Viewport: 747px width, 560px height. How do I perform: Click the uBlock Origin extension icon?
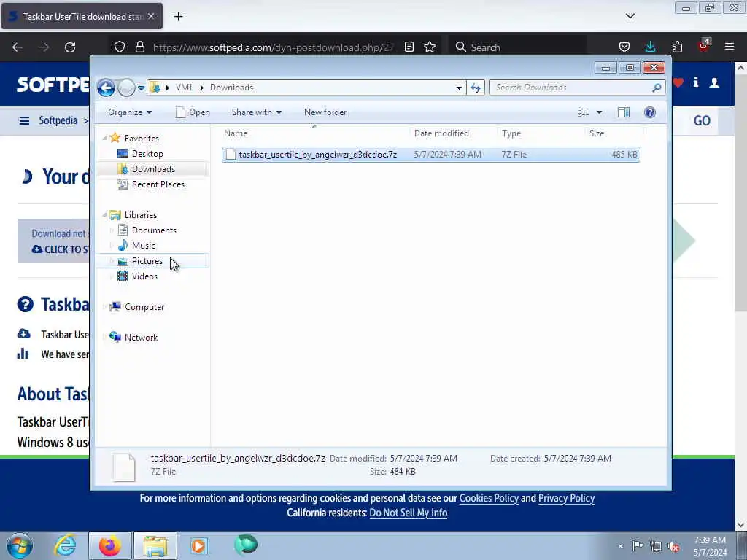tap(704, 46)
